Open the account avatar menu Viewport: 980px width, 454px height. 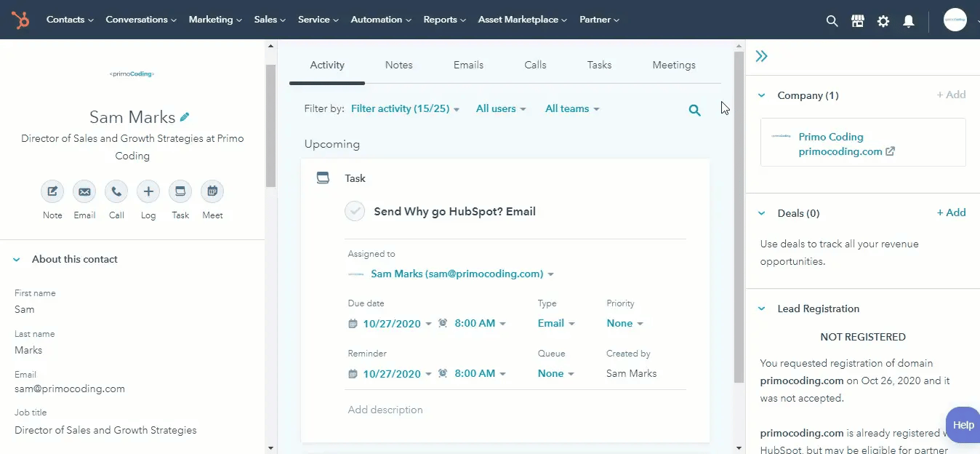point(955,20)
